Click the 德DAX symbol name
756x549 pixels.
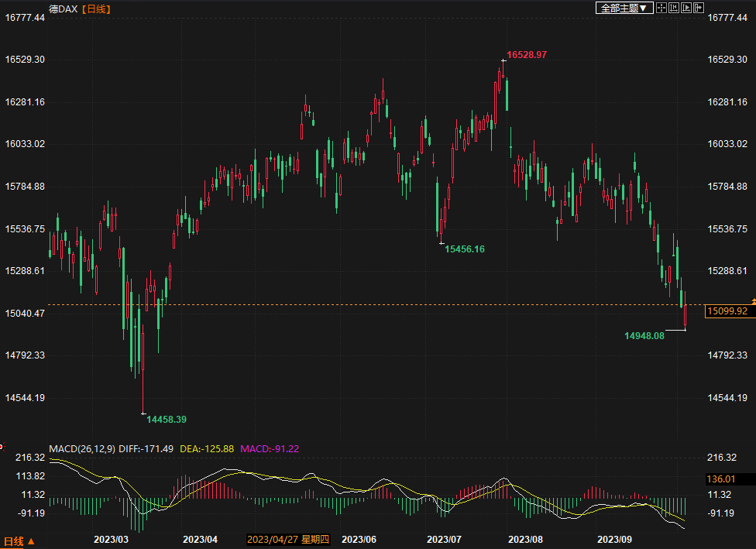point(64,9)
